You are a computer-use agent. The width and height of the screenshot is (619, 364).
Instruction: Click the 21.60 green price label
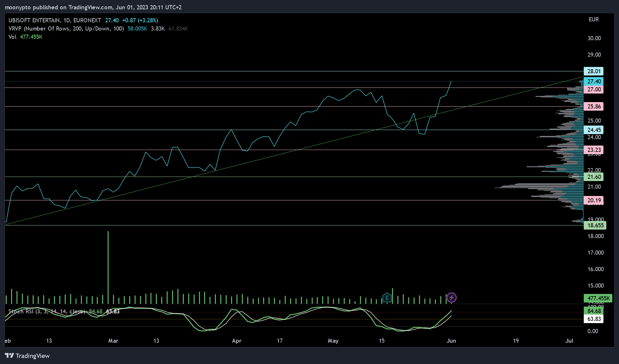click(x=594, y=177)
